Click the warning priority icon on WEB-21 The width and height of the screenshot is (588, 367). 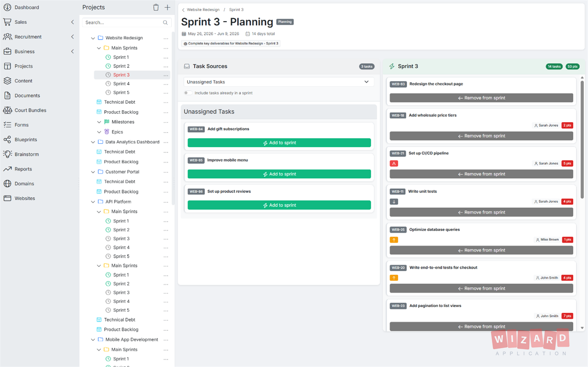(x=394, y=164)
